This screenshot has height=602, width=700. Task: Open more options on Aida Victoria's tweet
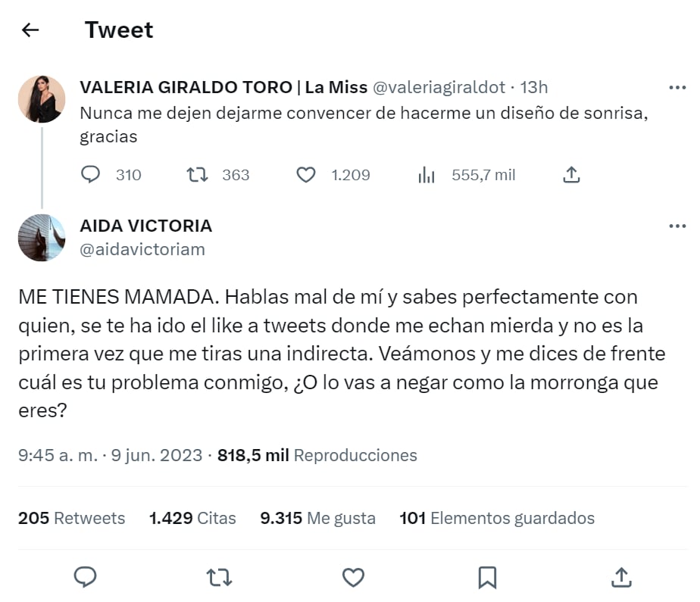(x=677, y=226)
